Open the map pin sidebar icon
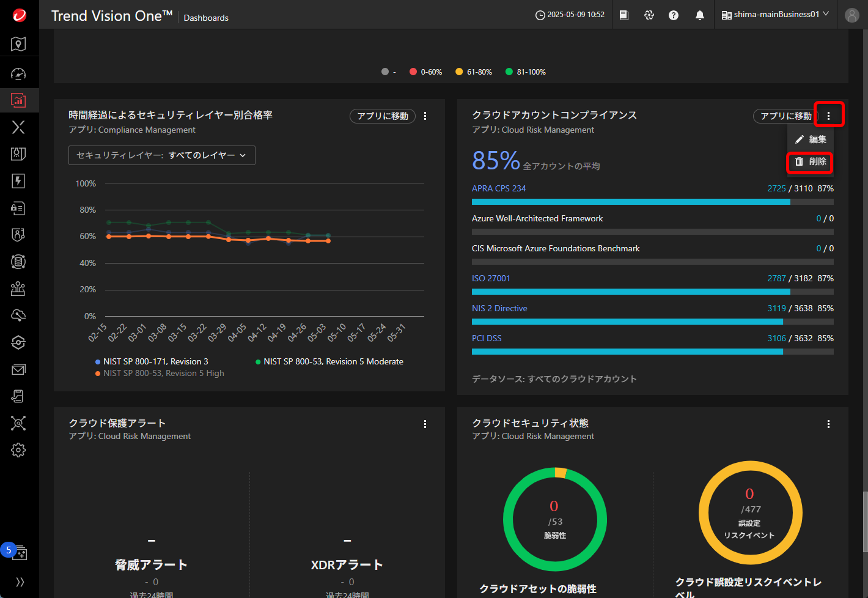 18,44
